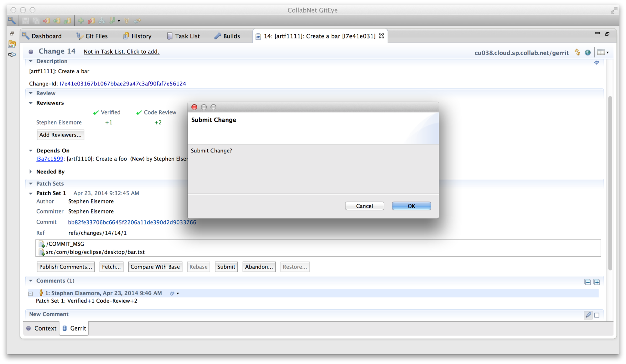Click the magnifier search icon on the toolbar
Image resolution: width=626 pixels, height=364 pixels.
pyautogui.click(x=13, y=21)
